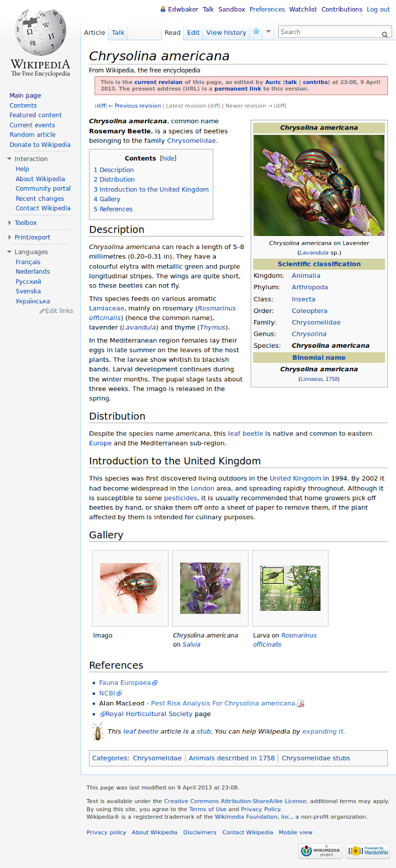The height and width of the screenshot is (868, 396).
Task: Open the Chrysomelidae family link in the intro
Action: (191, 141)
